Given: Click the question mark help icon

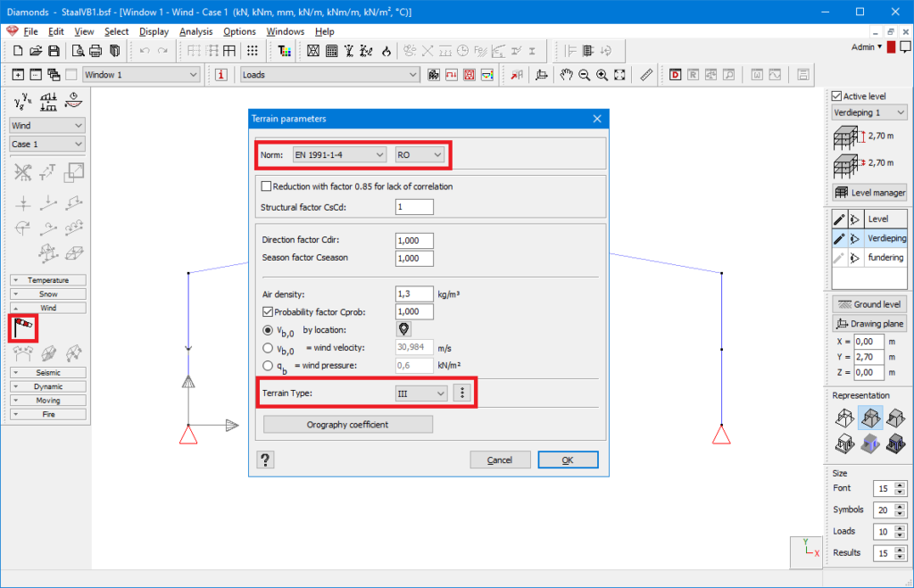Looking at the screenshot, I should [266, 460].
